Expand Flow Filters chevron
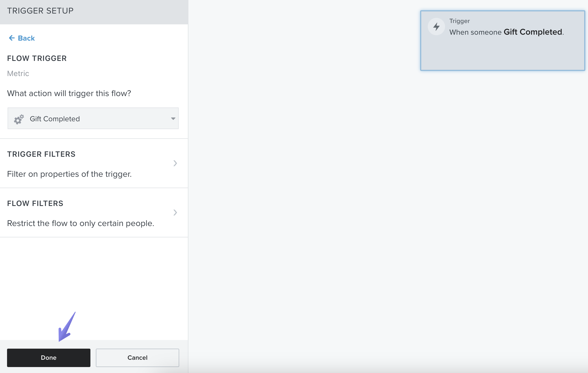588x373 pixels. tap(175, 212)
